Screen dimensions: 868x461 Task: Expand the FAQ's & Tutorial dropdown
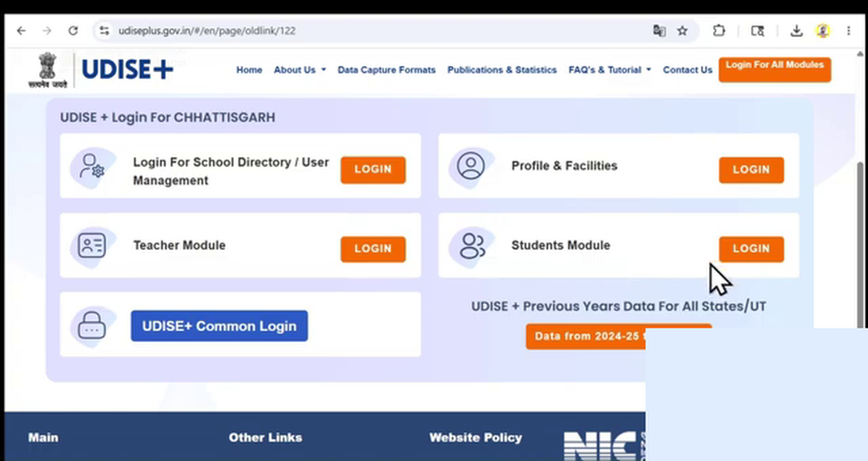pos(610,70)
